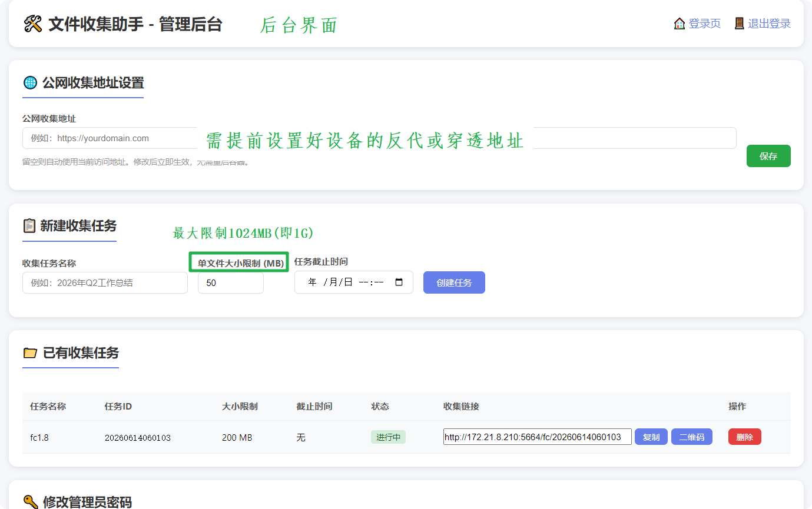Show the 二维码 for task fc1.8
Viewport: 812px width, 509px height.
pyautogui.click(x=692, y=437)
